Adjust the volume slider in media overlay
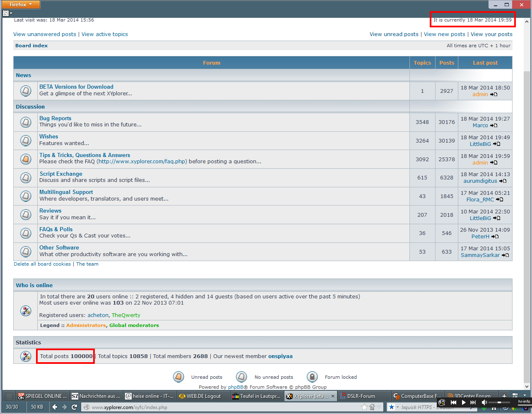Screen dimensions: 532x414 pyautogui.click(x=500, y=402)
